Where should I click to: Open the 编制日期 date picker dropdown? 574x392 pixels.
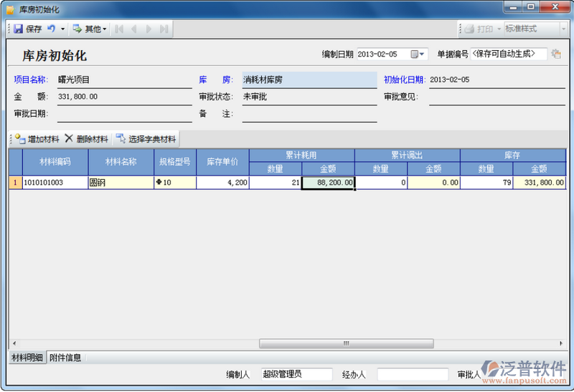[422, 54]
